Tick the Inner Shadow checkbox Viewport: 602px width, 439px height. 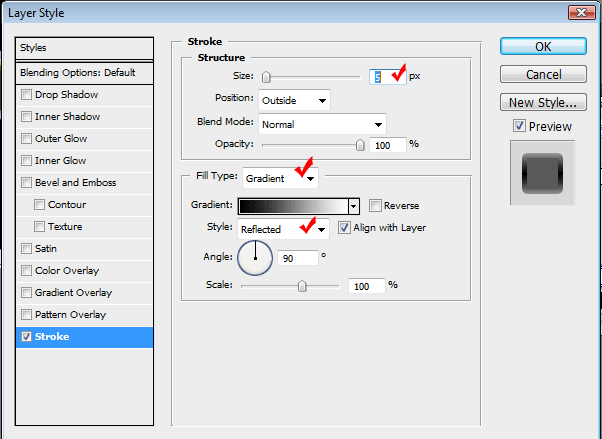click(26, 116)
